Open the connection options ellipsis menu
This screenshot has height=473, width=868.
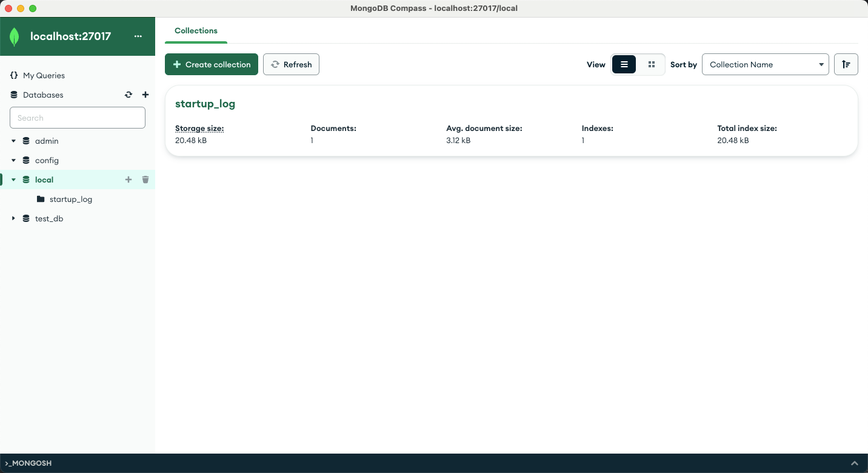138,36
